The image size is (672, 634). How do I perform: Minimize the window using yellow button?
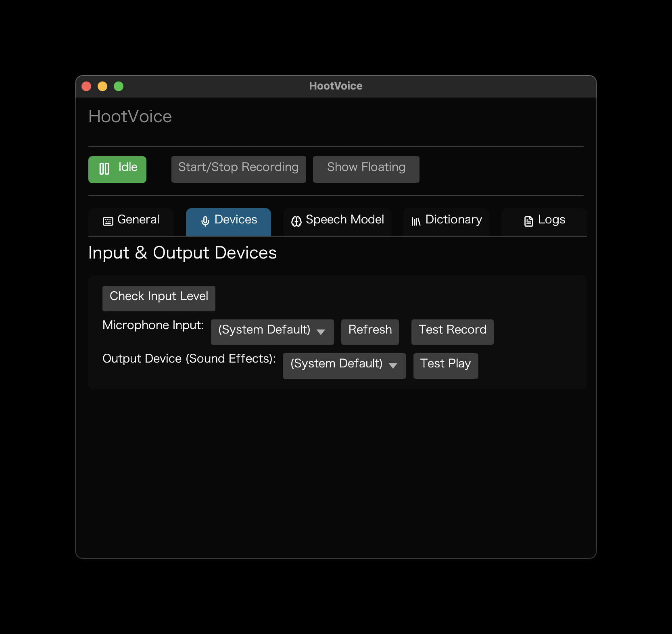tap(102, 86)
